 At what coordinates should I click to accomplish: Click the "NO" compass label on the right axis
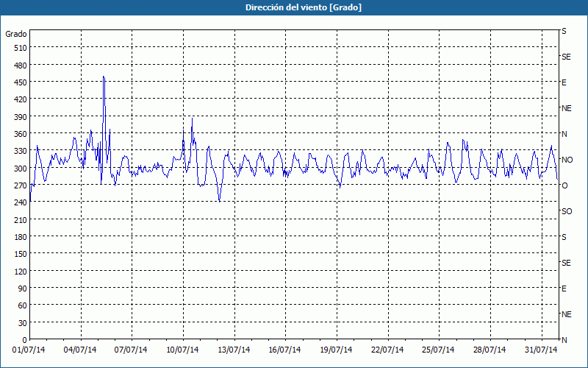click(567, 160)
